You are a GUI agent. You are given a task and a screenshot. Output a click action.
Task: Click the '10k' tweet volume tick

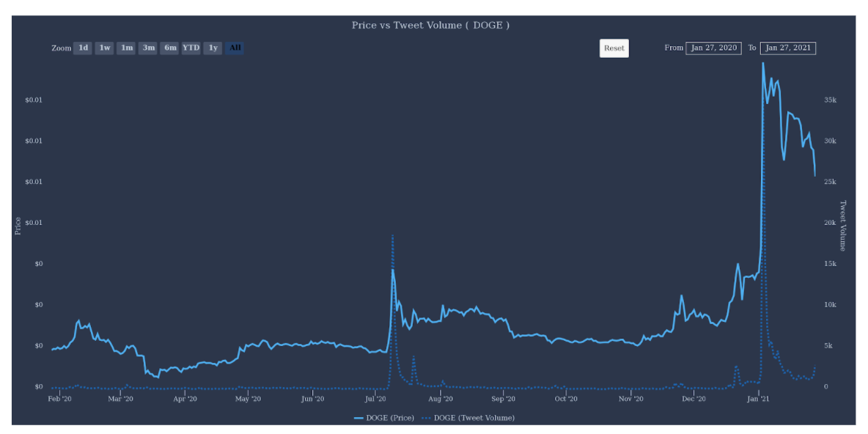[830, 305]
